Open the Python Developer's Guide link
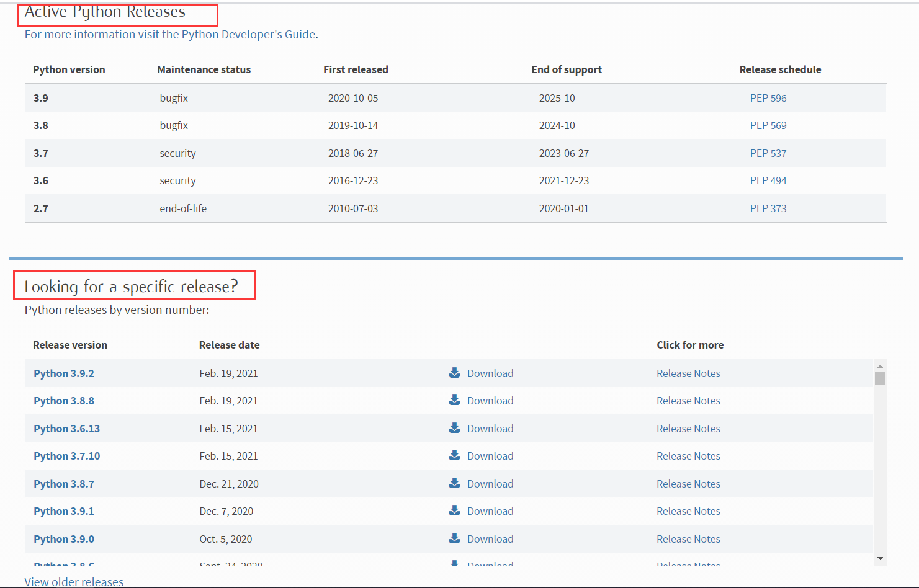This screenshot has height=588, width=919. click(x=170, y=35)
